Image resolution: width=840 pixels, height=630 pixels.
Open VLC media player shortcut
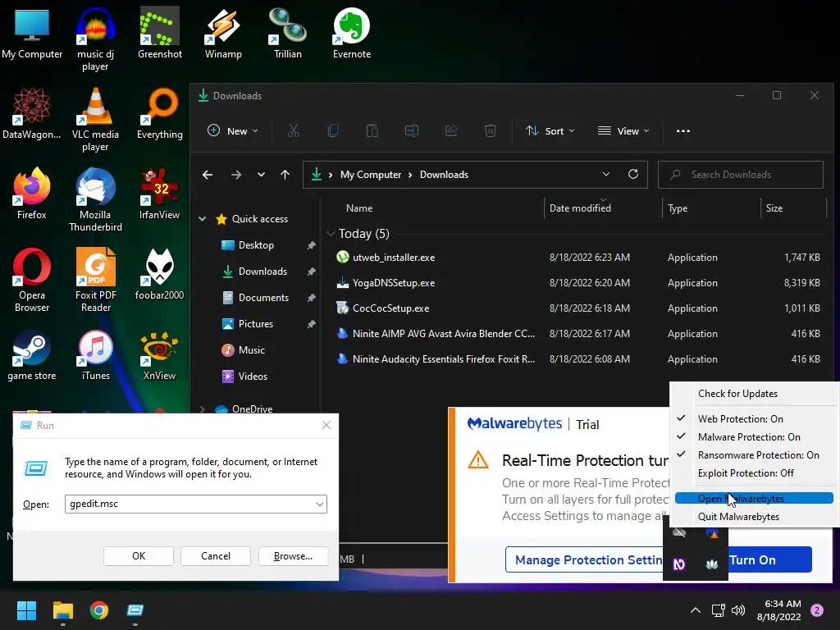click(x=95, y=120)
